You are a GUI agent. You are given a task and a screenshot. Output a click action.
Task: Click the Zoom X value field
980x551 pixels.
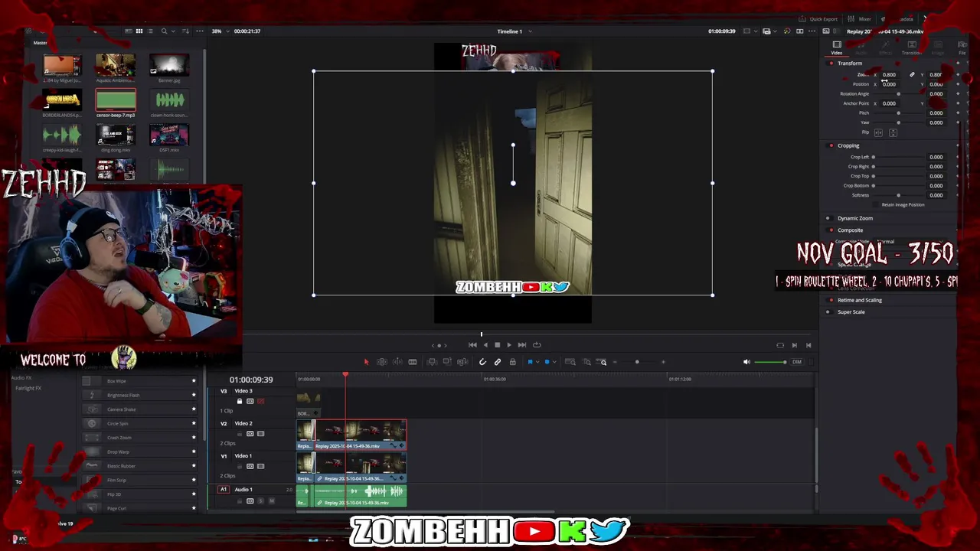coord(889,75)
